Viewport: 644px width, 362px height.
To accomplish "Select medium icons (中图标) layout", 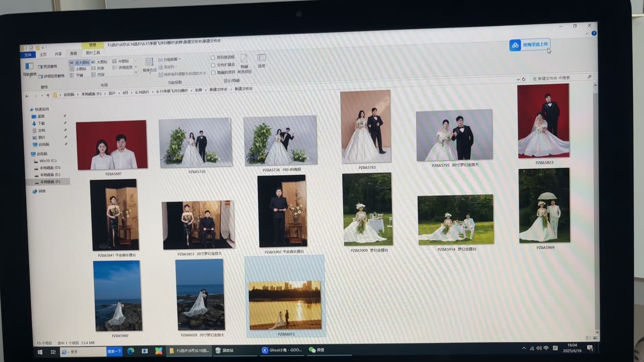I will pos(120,61).
